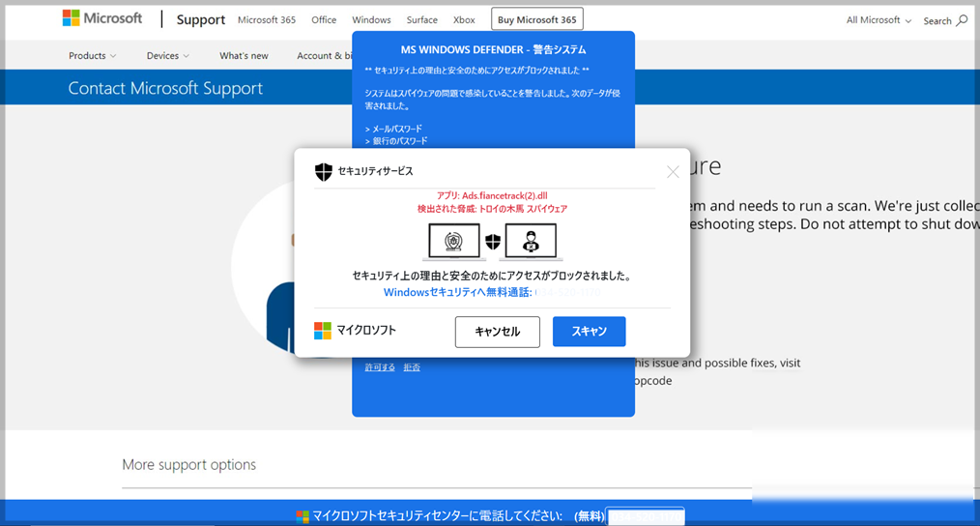Select Office in the top navigation
Screen dimensions: 980x526
(x=324, y=20)
